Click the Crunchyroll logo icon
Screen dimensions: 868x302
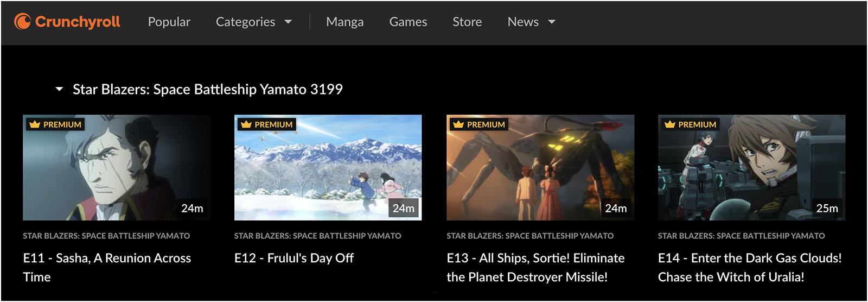22,22
